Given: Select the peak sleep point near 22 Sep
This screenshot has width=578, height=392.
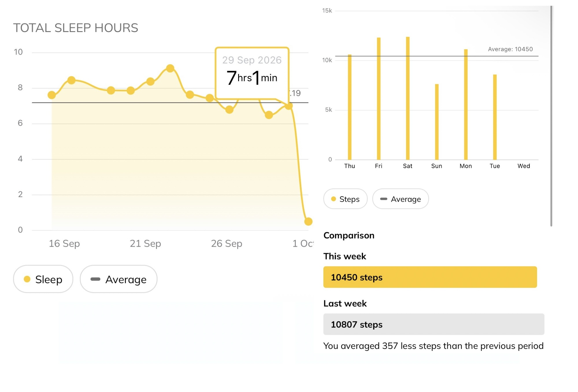Looking at the screenshot, I should click(x=170, y=68).
